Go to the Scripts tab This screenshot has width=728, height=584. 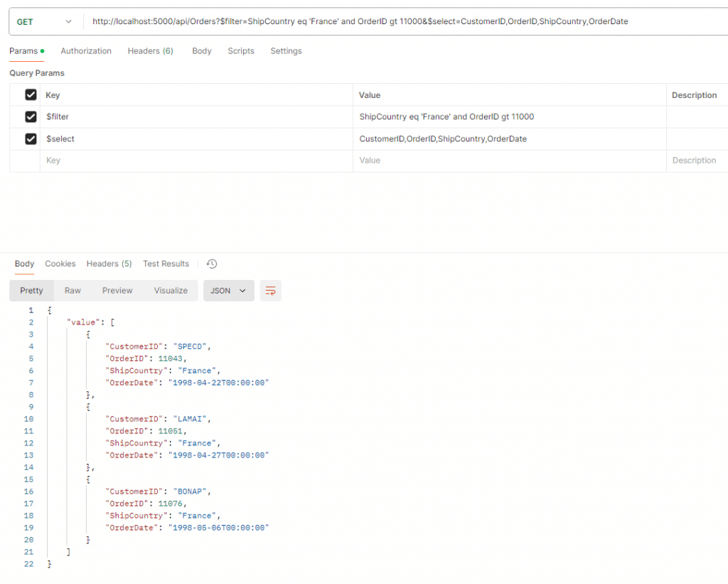[x=241, y=51]
